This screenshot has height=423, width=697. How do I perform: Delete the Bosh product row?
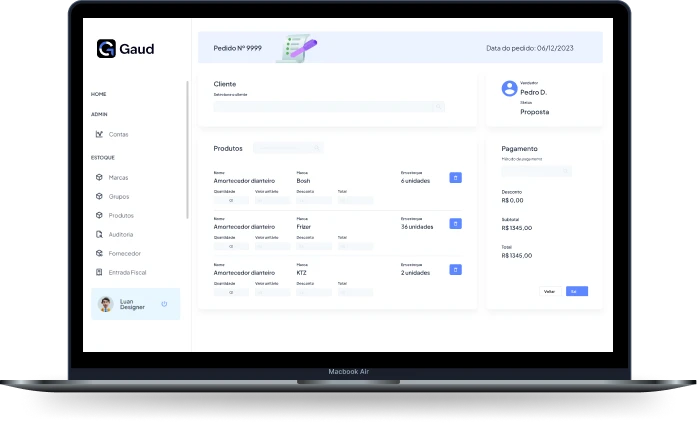click(x=455, y=178)
